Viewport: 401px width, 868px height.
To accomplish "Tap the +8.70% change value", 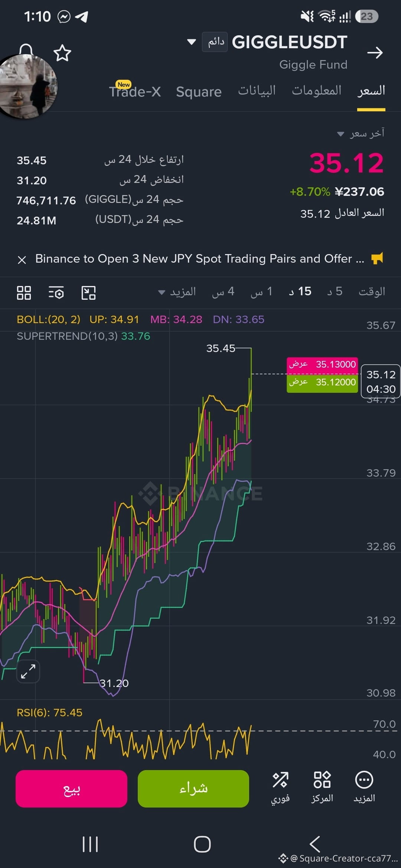I will [310, 192].
